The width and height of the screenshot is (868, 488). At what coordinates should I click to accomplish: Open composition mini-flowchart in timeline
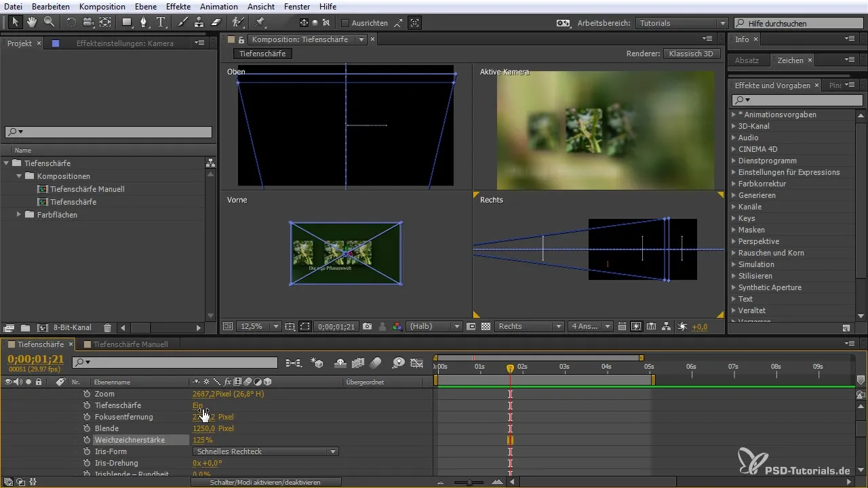tap(294, 363)
